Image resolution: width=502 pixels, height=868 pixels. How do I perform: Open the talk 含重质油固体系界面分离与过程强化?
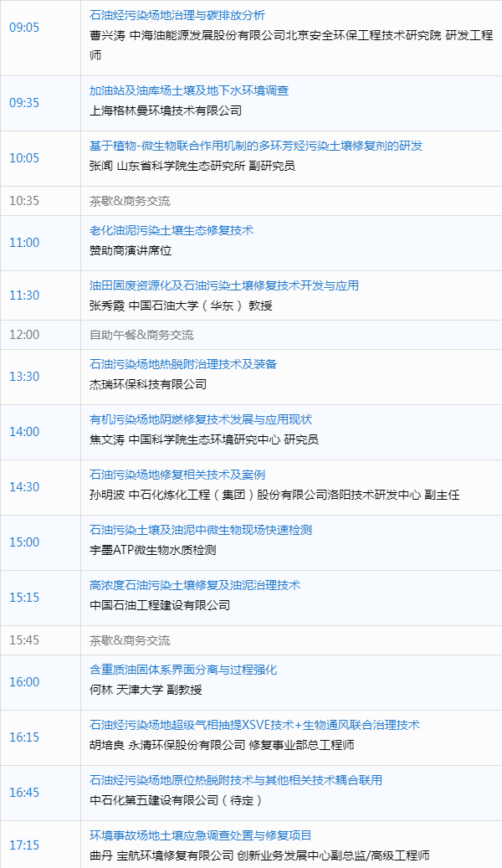pos(183,670)
